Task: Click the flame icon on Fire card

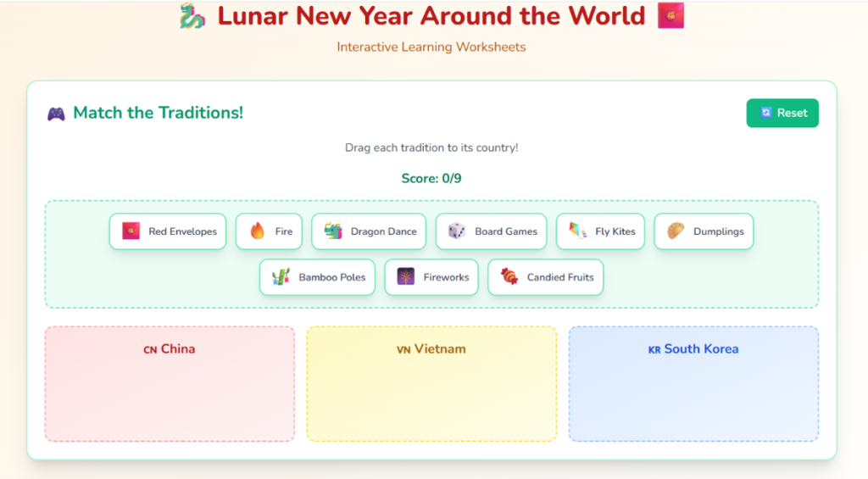Action: pyautogui.click(x=258, y=231)
